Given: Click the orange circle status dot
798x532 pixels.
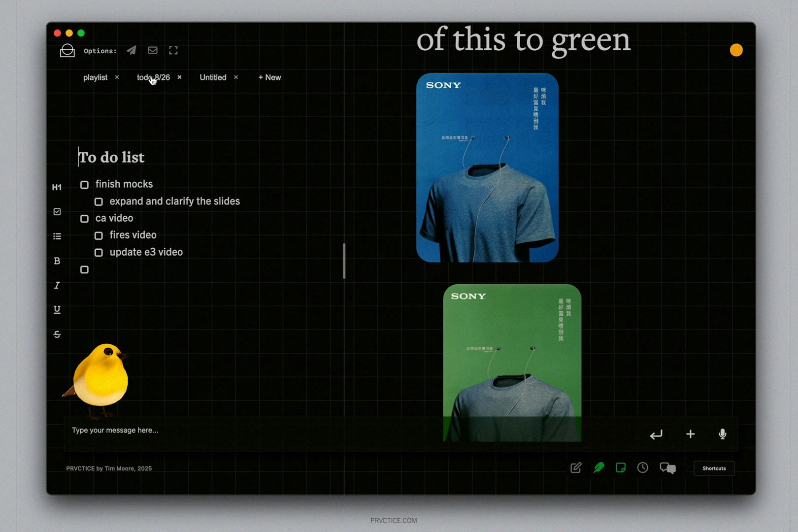Looking at the screenshot, I should pos(736,50).
